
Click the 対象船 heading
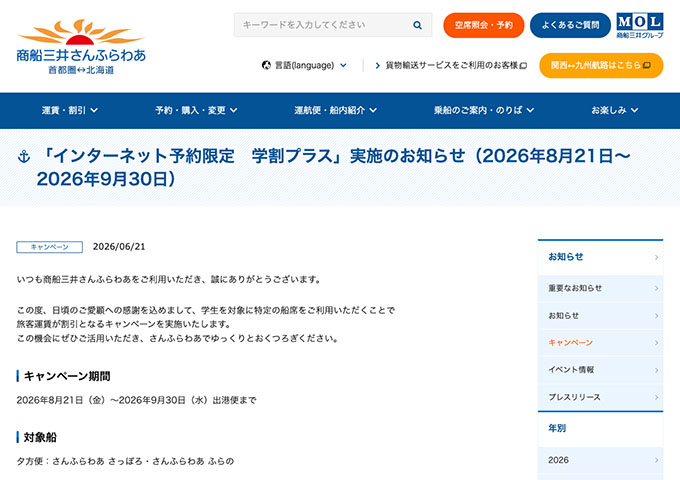(x=40, y=438)
